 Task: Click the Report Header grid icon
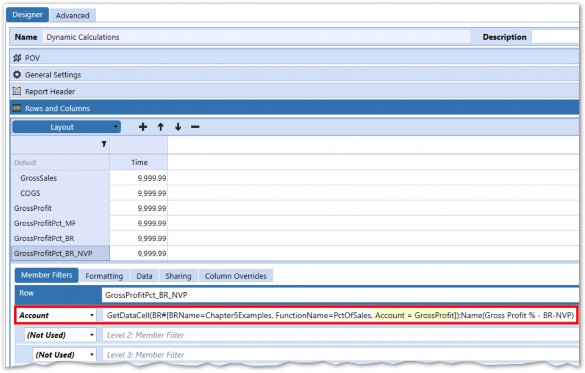click(x=17, y=91)
